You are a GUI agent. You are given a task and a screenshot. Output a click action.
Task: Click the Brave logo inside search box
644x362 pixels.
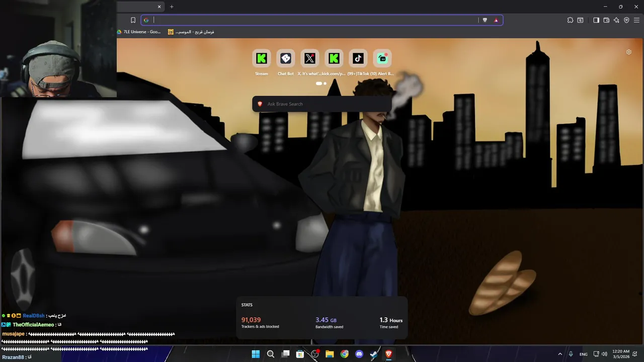coord(260,104)
